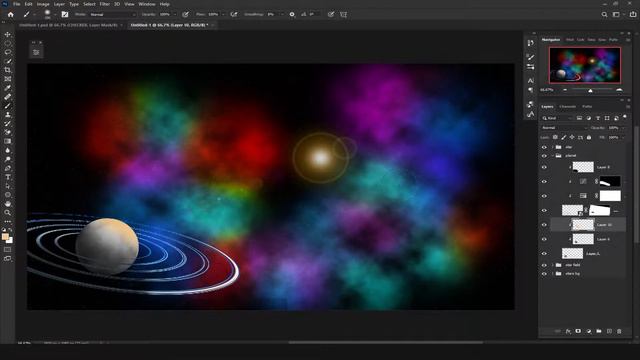Click the Navigator zoom in button
This screenshot has width=640, height=360.
point(619,90)
